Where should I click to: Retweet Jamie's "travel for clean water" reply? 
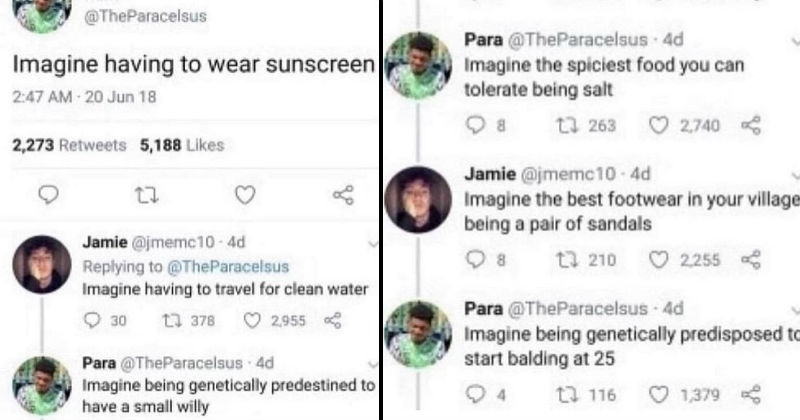pos(169,320)
